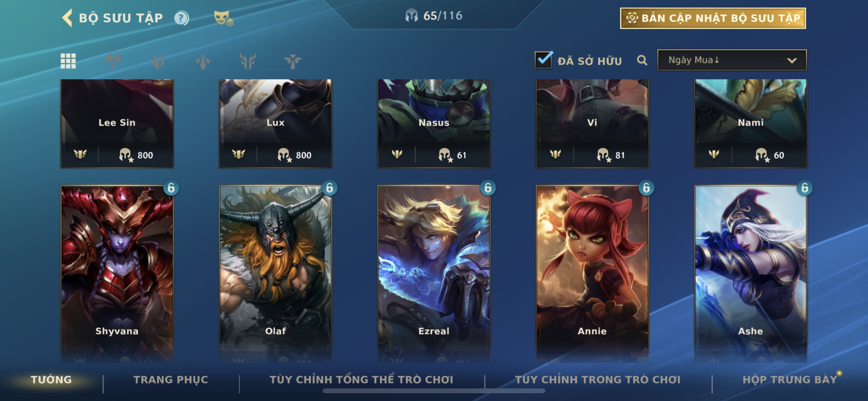Open Tùy Chỉnh Trong Trò Chơi tab
868x401 pixels.
point(598,380)
